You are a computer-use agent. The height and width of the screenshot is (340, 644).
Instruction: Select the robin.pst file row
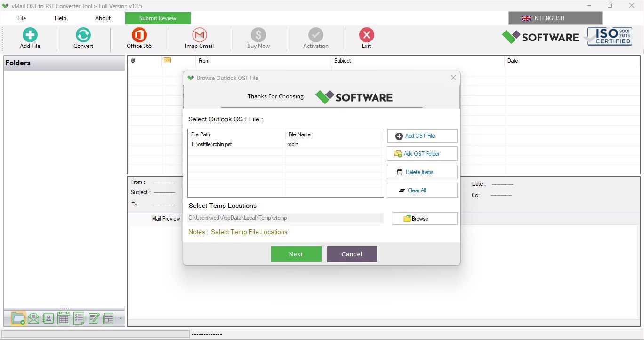(x=285, y=144)
